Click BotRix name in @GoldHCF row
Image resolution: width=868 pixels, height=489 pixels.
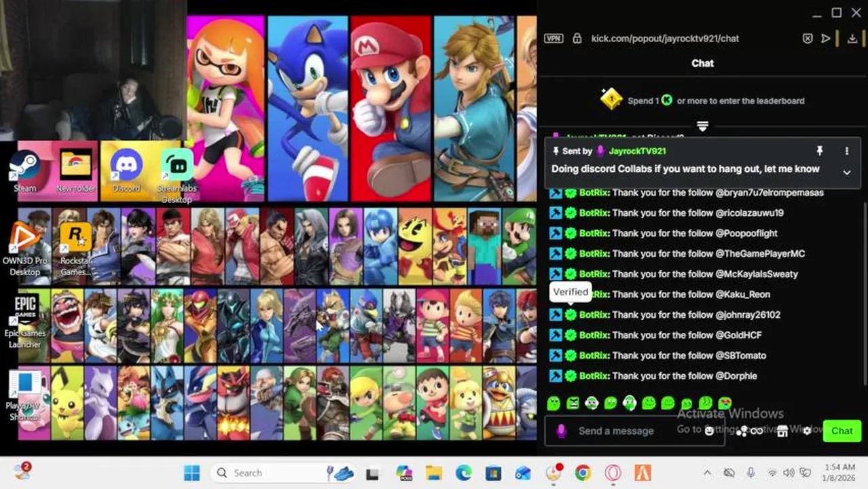tap(594, 335)
